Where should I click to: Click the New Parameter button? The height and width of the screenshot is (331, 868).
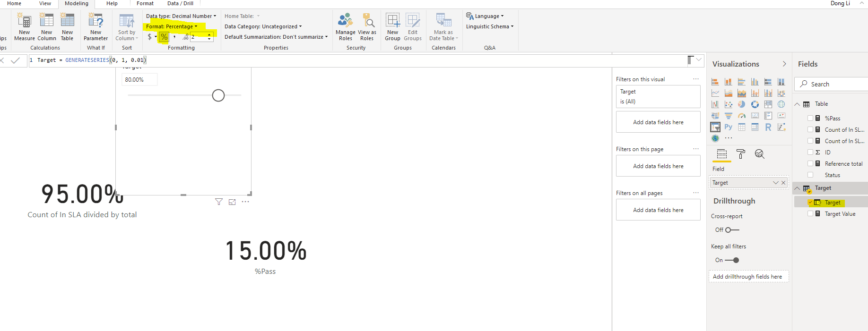pos(96,27)
